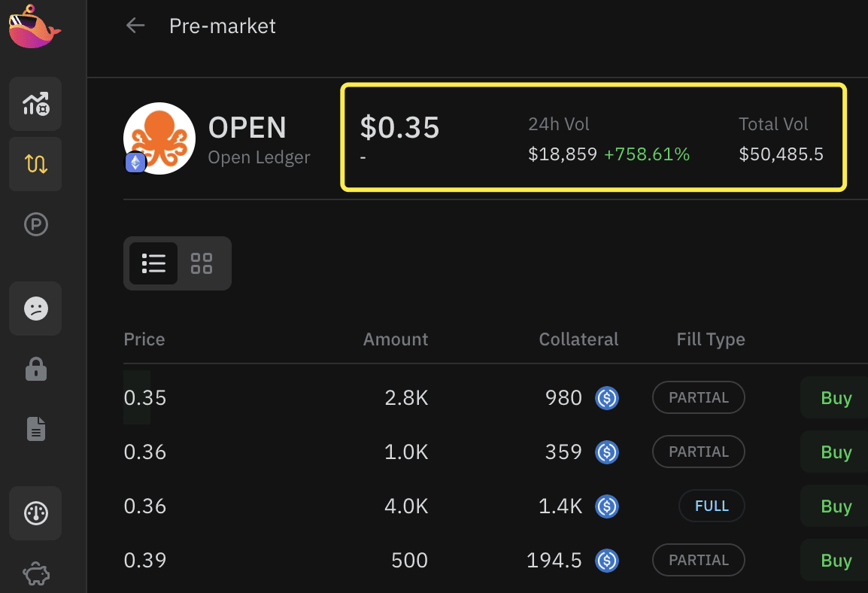This screenshot has width=868, height=593.
Task: Sort offers by Amount column header
Action: coord(396,339)
